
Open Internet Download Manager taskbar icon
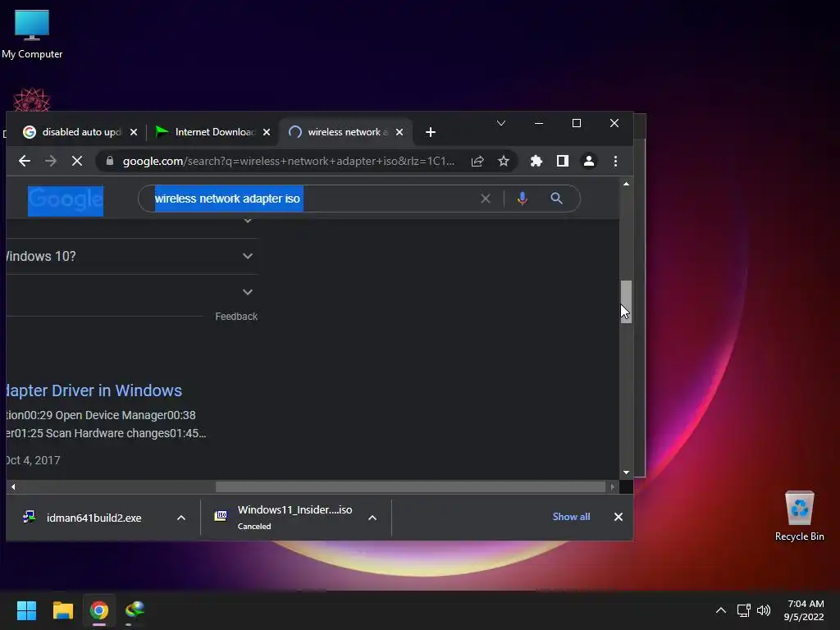(135, 610)
